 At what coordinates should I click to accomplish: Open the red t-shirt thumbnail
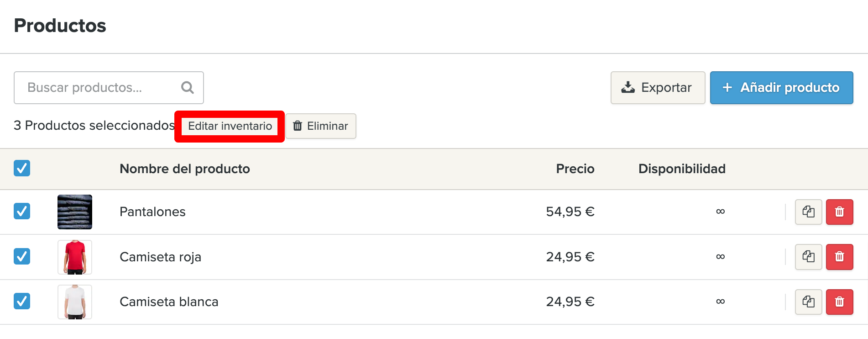click(x=75, y=257)
